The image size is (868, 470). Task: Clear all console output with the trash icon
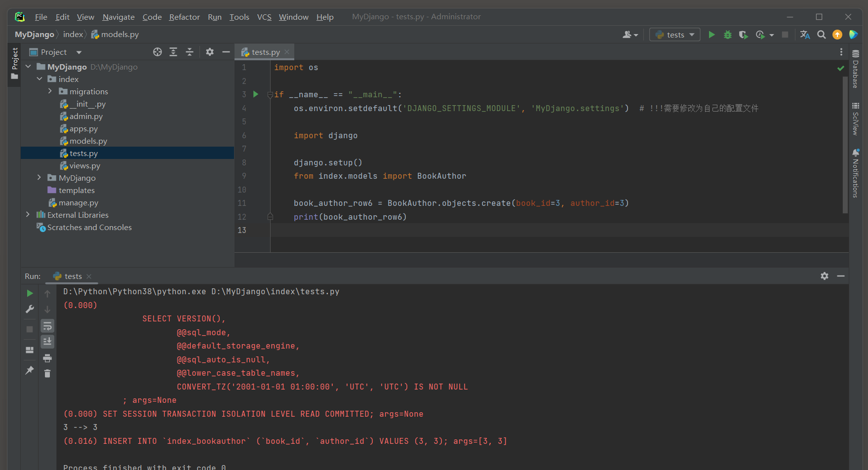[47, 374]
